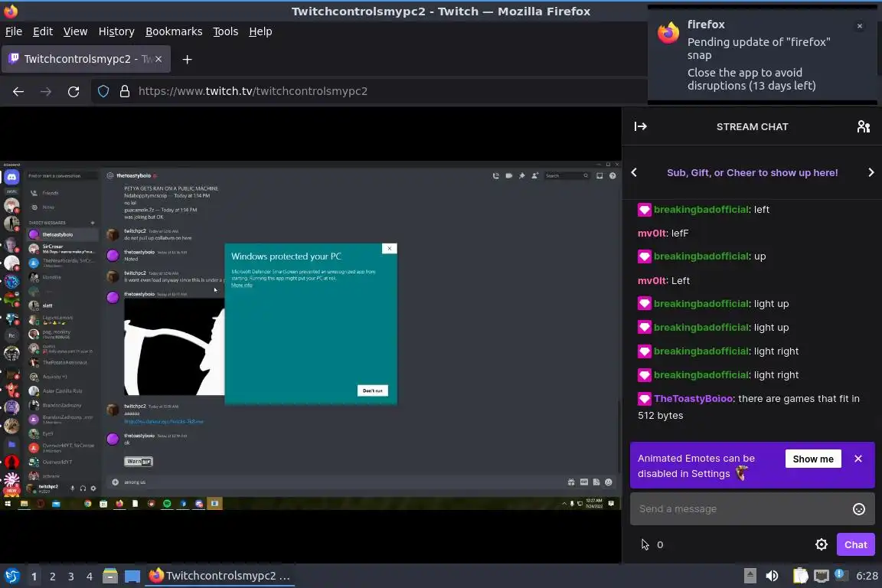Collapse the stream chat panel
Image resolution: width=882 pixels, height=588 pixels.
pyautogui.click(x=640, y=126)
